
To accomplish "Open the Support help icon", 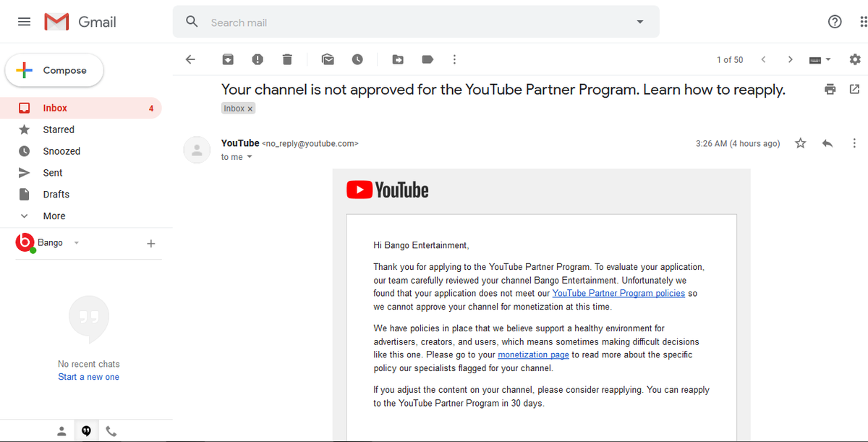I will 835,22.
